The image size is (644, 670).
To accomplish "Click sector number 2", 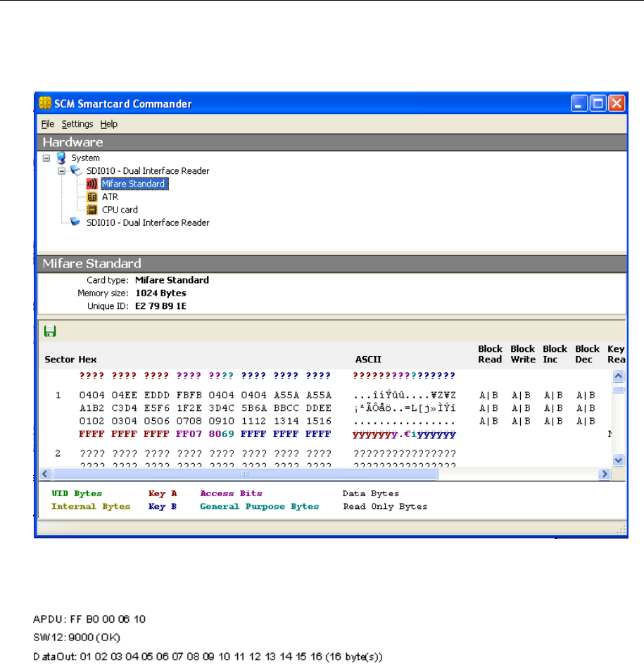I will [x=58, y=453].
